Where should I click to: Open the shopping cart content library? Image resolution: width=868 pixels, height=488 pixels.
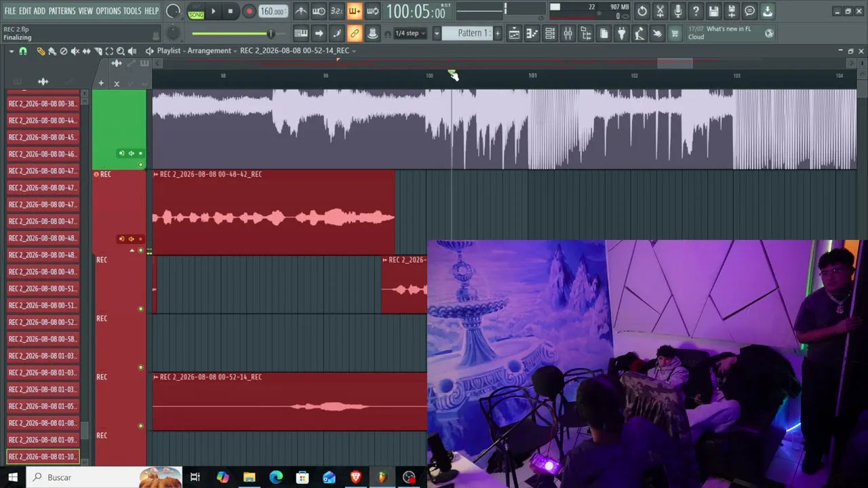(x=675, y=33)
